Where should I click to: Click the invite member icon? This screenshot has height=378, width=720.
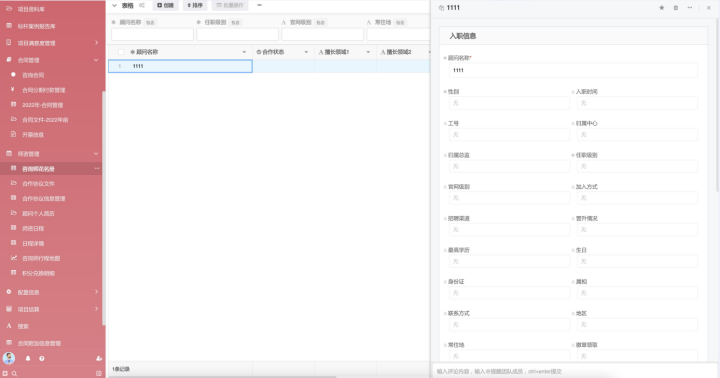99,358
